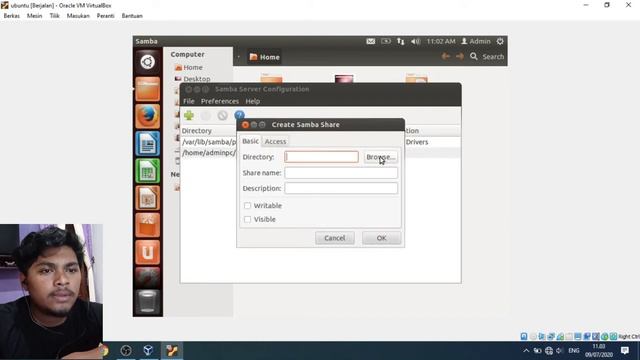Open Files manager in Ubuntu launcher
This screenshot has width=640, height=360.
click(x=147, y=89)
